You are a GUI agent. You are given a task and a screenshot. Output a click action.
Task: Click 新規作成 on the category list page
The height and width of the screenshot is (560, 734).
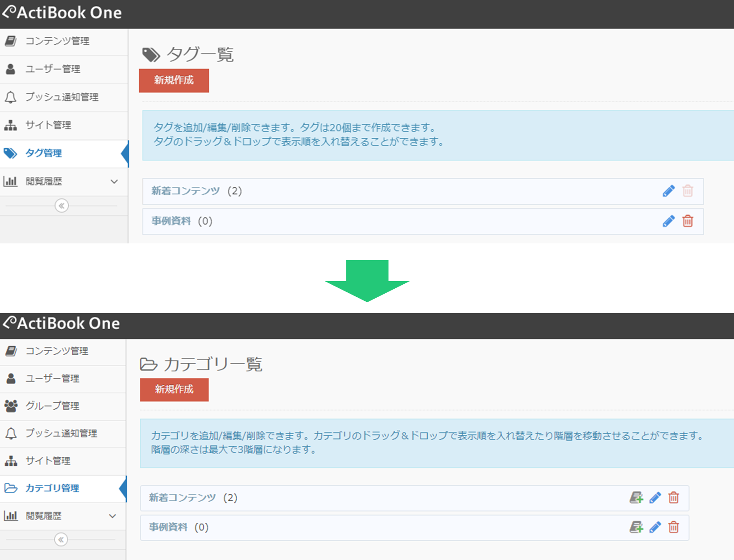[174, 390]
